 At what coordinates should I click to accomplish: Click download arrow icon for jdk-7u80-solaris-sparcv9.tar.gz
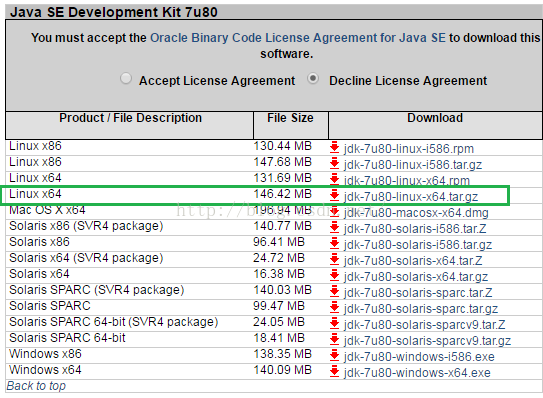(334, 339)
